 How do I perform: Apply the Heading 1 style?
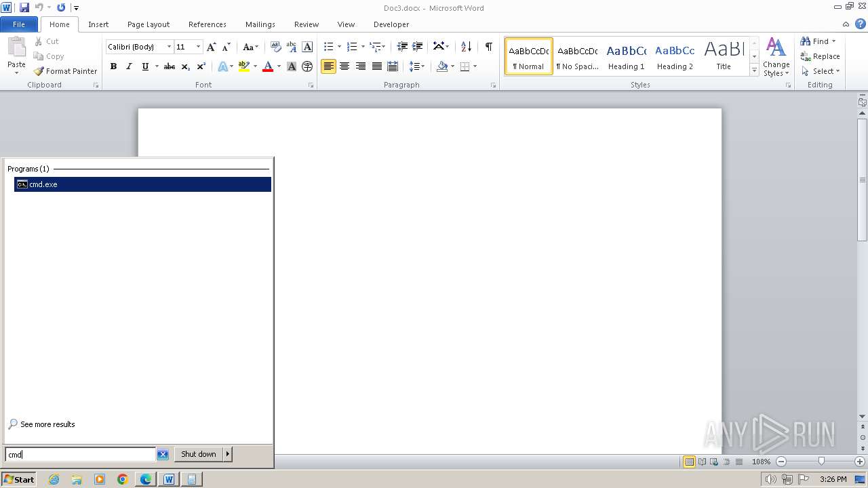pos(626,56)
